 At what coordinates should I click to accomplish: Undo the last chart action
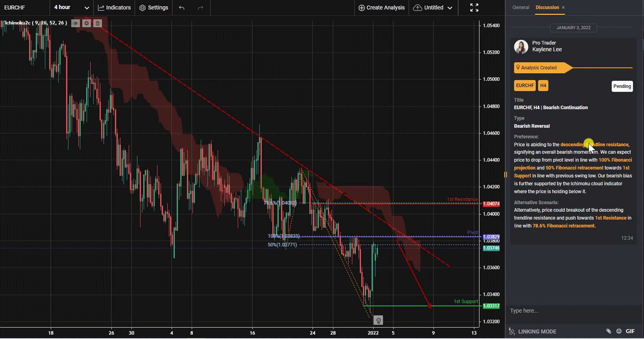[x=181, y=7]
